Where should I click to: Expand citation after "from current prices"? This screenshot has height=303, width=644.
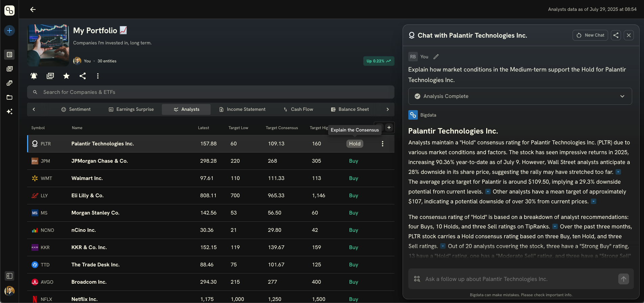594,202
